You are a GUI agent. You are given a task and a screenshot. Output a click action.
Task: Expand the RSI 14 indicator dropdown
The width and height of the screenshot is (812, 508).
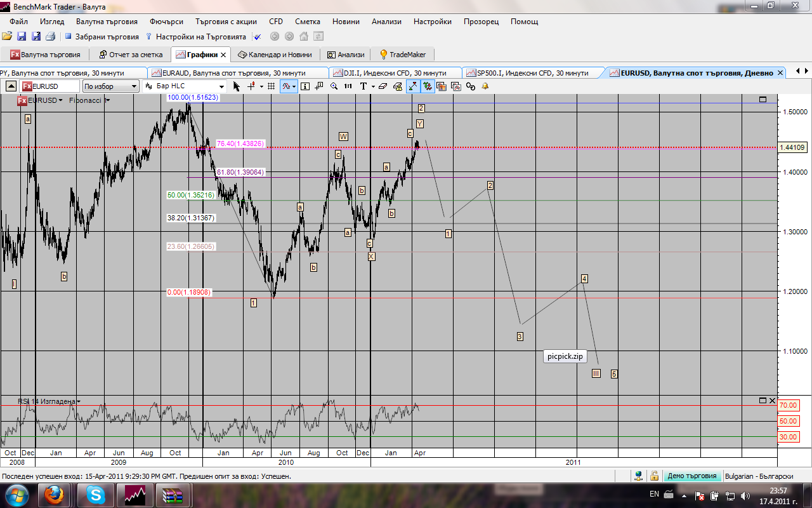pos(79,401)
